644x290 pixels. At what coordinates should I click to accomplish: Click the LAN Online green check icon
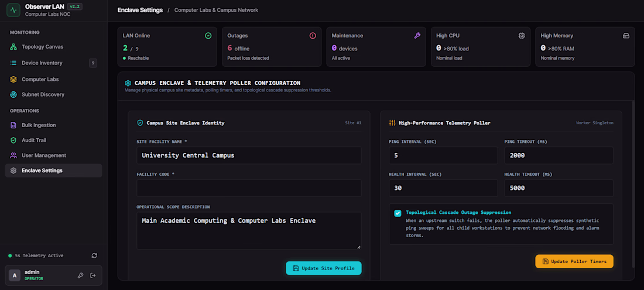[208, 36]
